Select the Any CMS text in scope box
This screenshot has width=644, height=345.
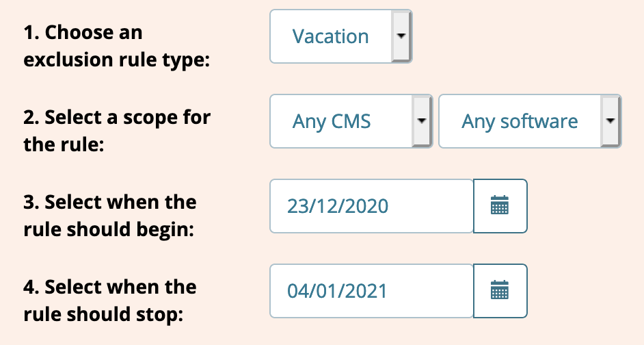[332, 121]
